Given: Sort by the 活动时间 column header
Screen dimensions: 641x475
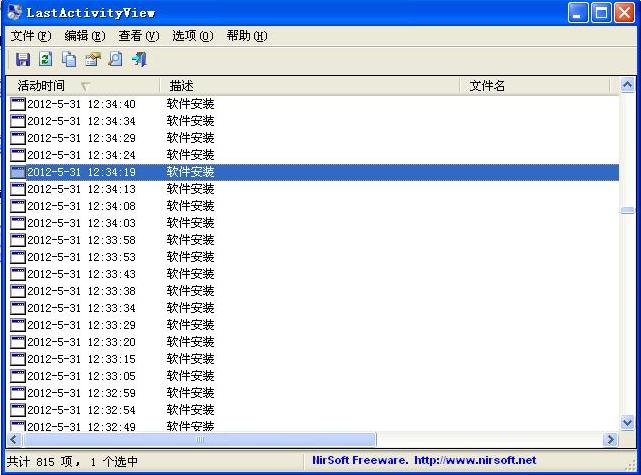Looking at the screenshot, I should pos(83,86).
